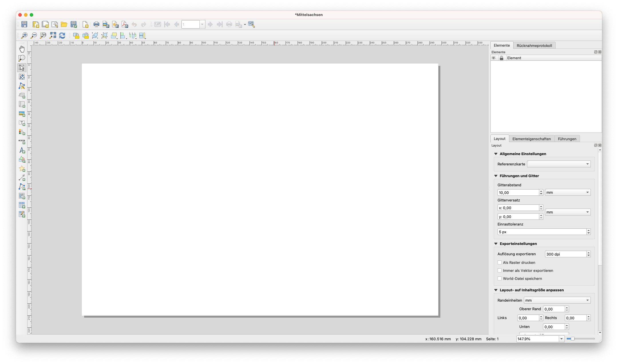Select the Zoom magnifier tool in toolbox
The height and width of the screenshot is (364, 618).
click(22, 58)
